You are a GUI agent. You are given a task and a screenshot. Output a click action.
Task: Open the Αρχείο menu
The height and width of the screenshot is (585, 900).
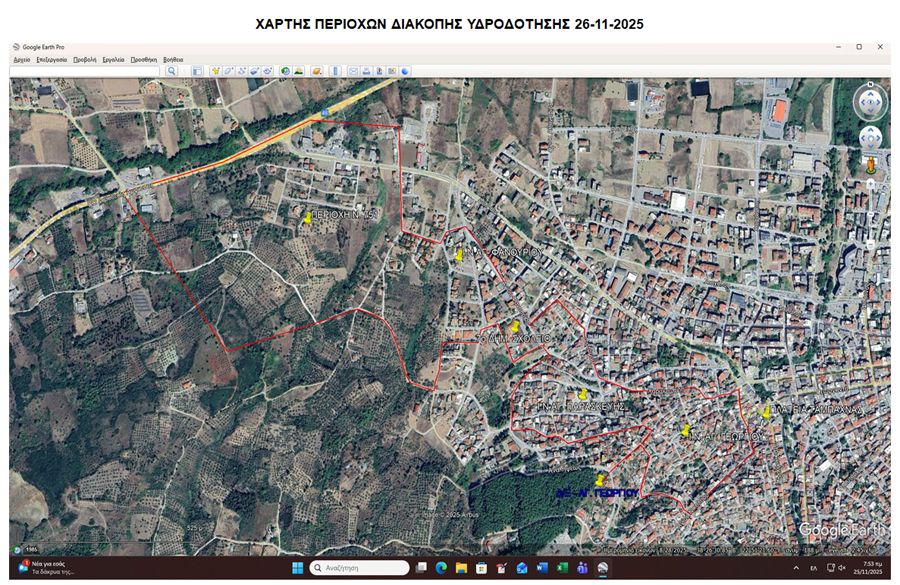[21, 59]
